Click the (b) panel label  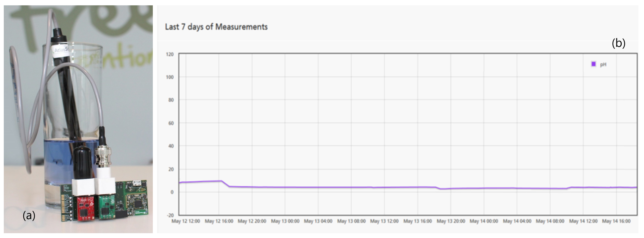pyautogui.click(x=619, y=43)
